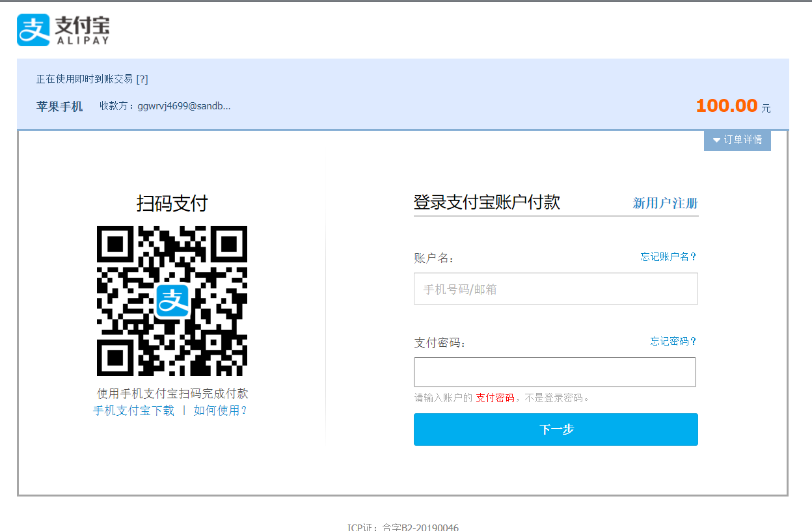Image resolution: width=812 pixels, height=531 pixels.
Task: Click the 下一步 button
Action: pyautogui.click(x=556, y=429)
